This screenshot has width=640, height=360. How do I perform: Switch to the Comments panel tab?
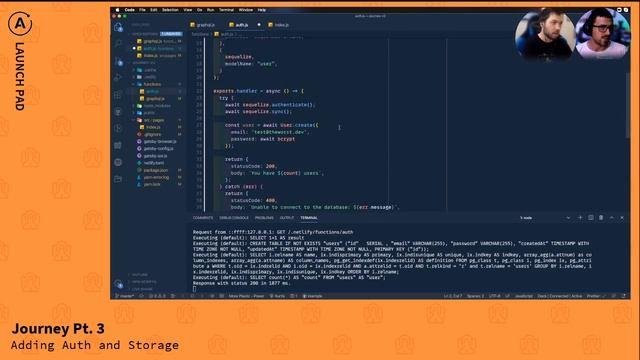pyautogui.click(x=203, y=218)
